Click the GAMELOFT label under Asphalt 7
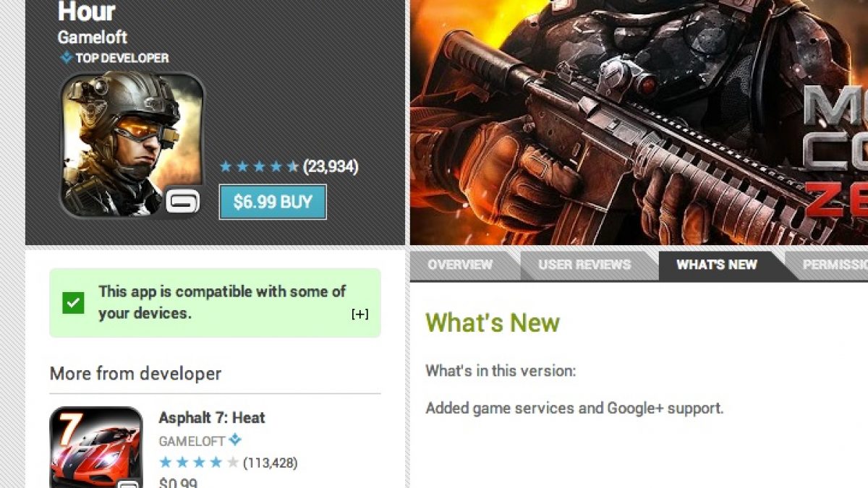This screenshot has width=868, height=488. [192, 440]
